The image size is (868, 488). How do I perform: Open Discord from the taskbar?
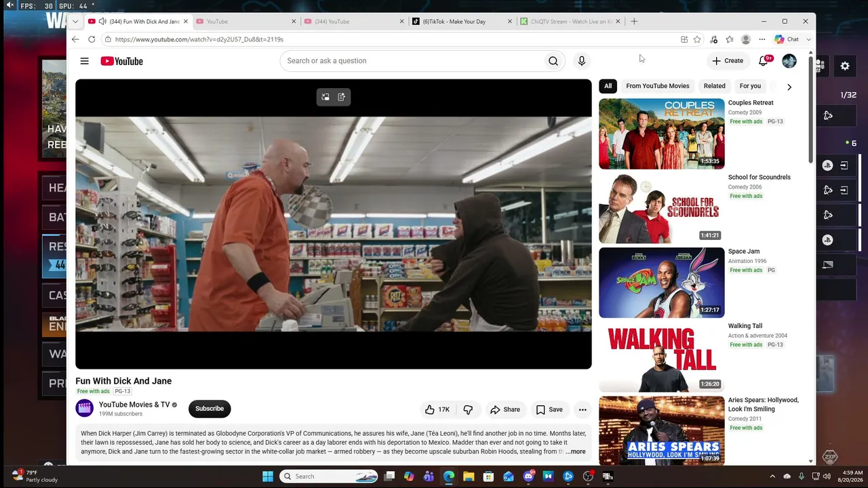pyautogui.click(x=528, y=476)
